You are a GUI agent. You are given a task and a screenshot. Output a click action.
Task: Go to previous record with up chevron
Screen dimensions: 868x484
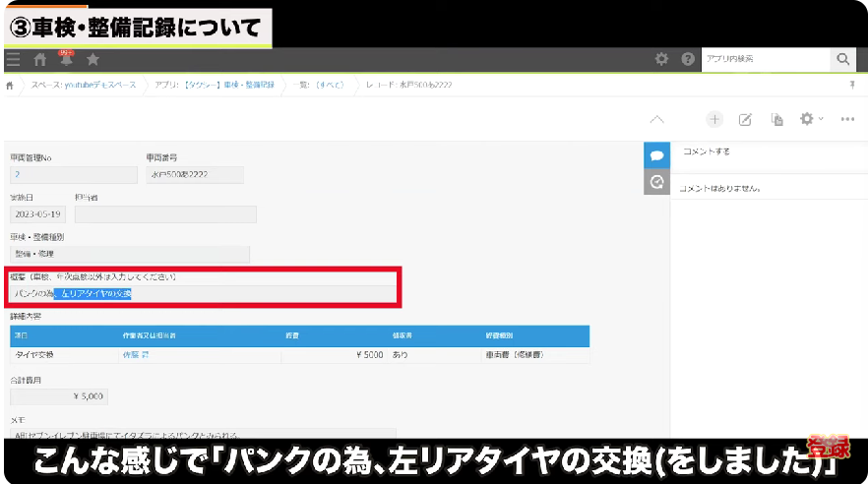coord(656,119)
